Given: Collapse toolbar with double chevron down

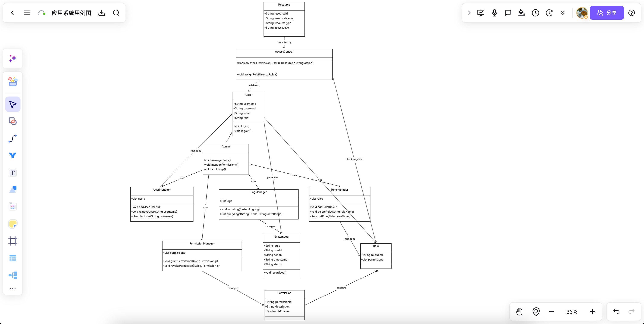Looking at the screenshot, I should (563, 13).
